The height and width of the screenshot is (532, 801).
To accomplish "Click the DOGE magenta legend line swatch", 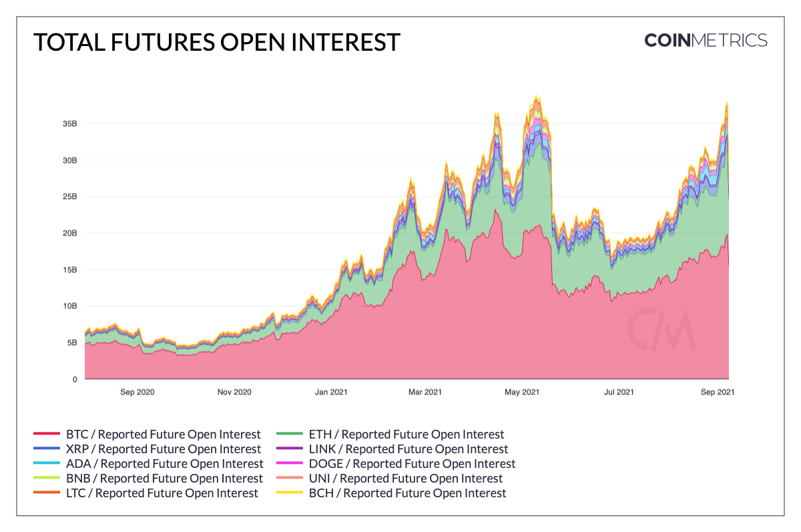I will (289, 464).
